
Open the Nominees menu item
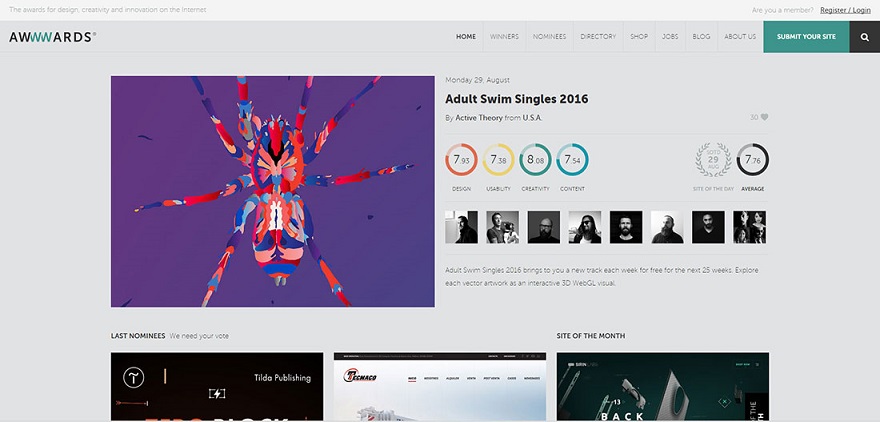click(549, 37)
